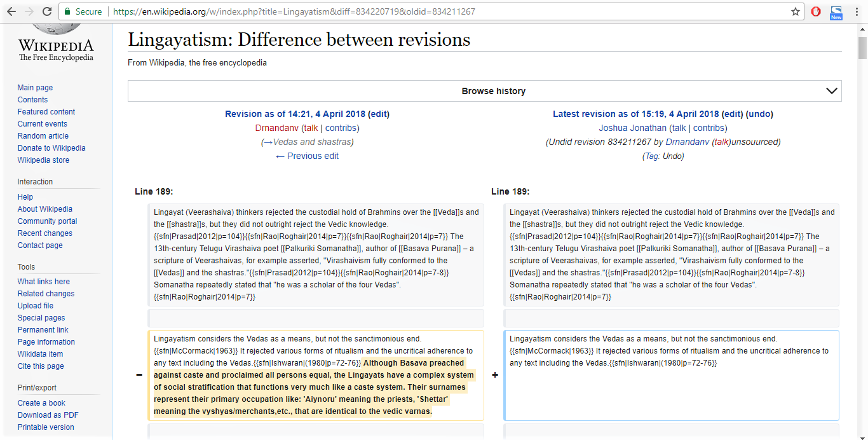Go to Main page in sidebar

coord(35,88)
